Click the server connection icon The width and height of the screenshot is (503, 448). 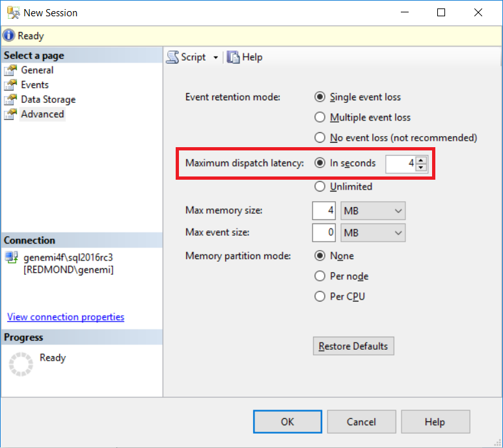[x=12, y=257]
